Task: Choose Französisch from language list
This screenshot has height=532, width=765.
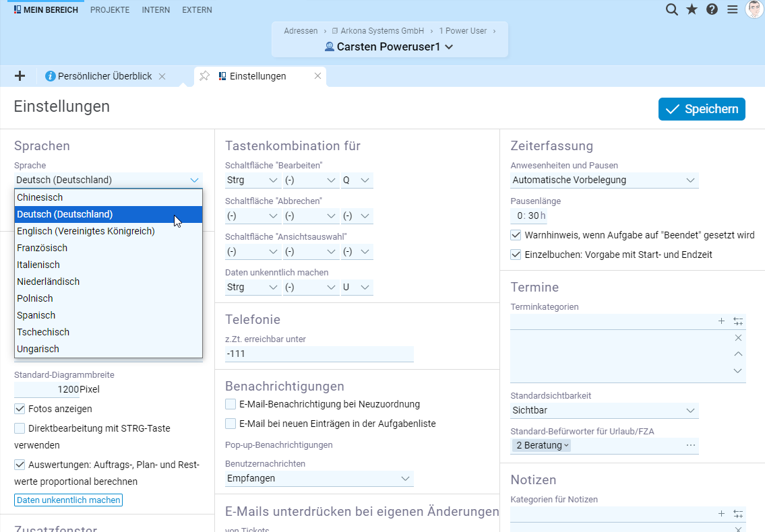Action: 109,248
